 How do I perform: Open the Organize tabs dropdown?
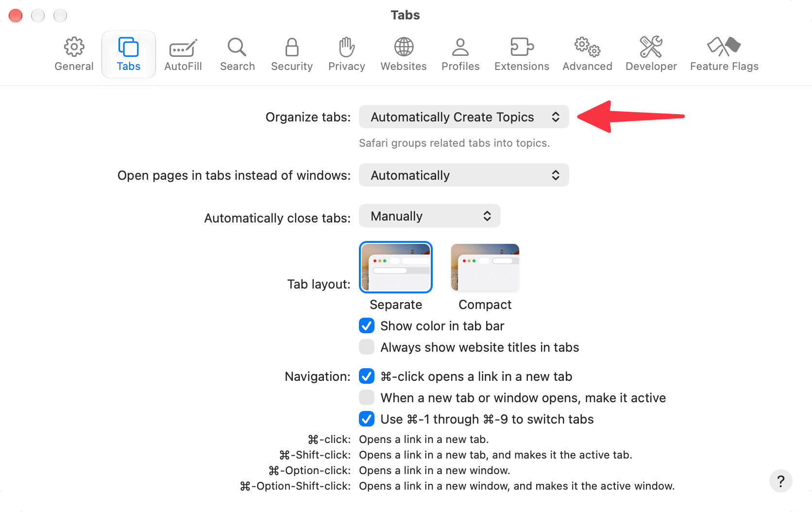[464, 117]
